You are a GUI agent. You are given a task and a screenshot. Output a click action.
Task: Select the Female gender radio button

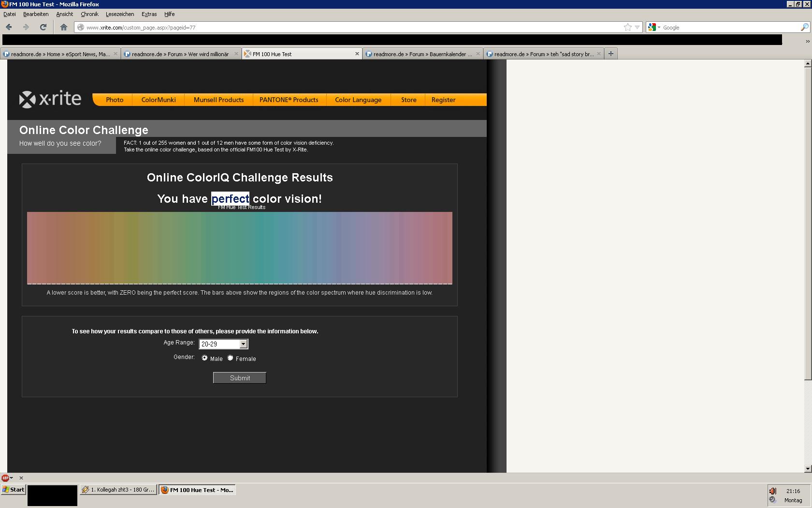click(231, 358)
